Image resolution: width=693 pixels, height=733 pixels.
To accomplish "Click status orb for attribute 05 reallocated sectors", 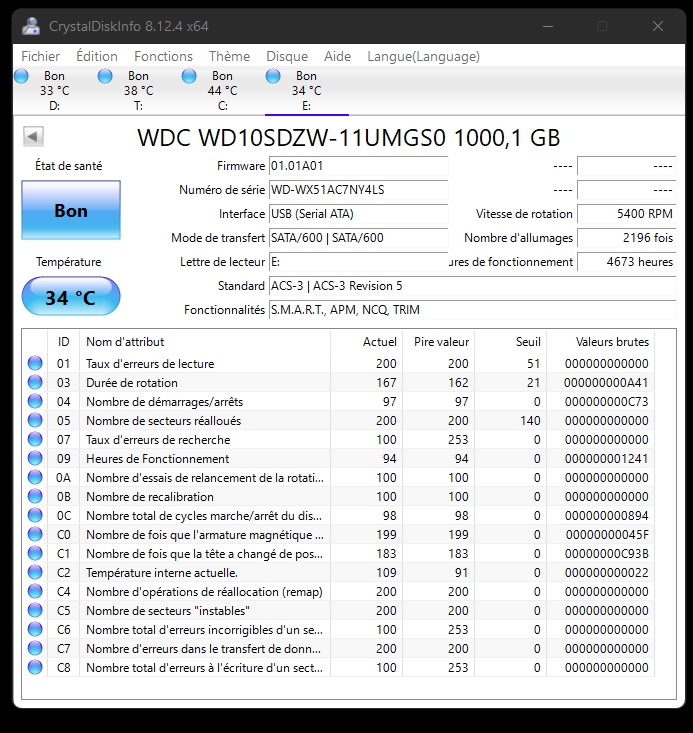I will [x=36, y=421].
